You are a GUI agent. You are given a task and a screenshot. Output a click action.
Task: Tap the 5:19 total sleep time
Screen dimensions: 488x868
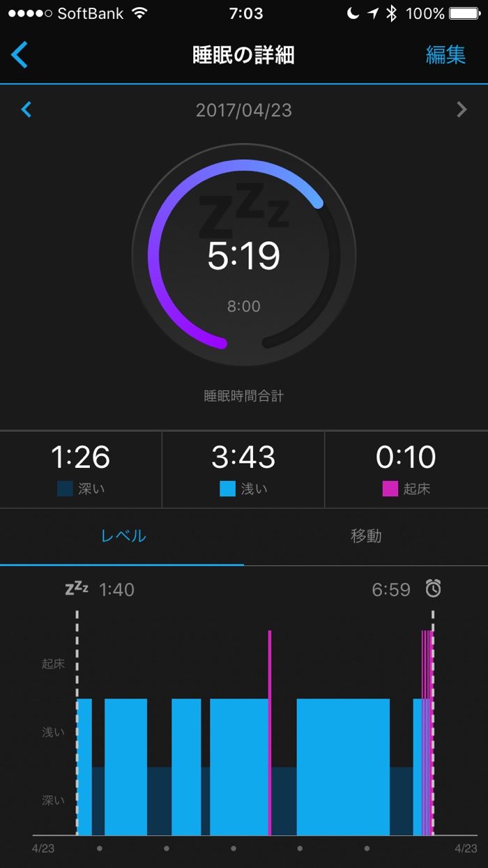244,257
